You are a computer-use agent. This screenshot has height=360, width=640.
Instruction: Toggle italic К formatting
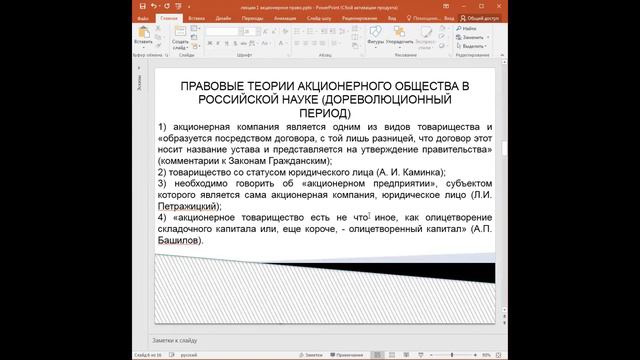(x=218, y=43)
